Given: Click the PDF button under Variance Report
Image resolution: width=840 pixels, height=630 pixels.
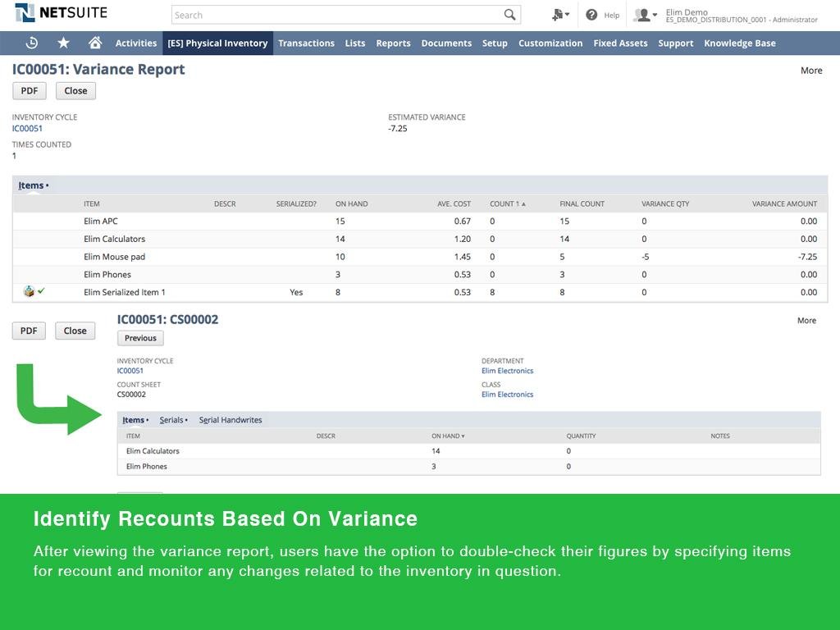Looking at the screenshot, I should 30,90.
